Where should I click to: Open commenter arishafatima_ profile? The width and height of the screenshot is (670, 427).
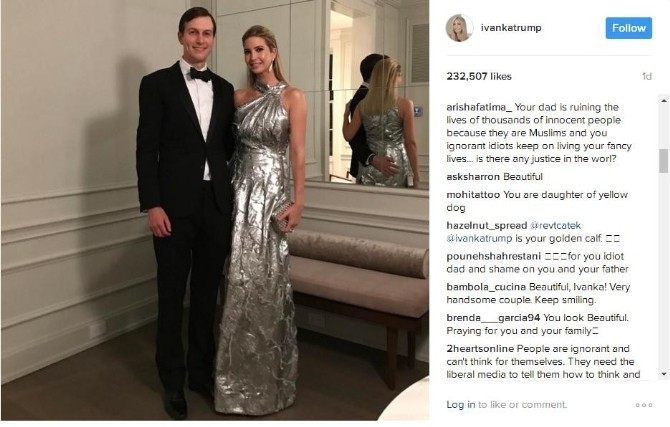click(479, 107)
